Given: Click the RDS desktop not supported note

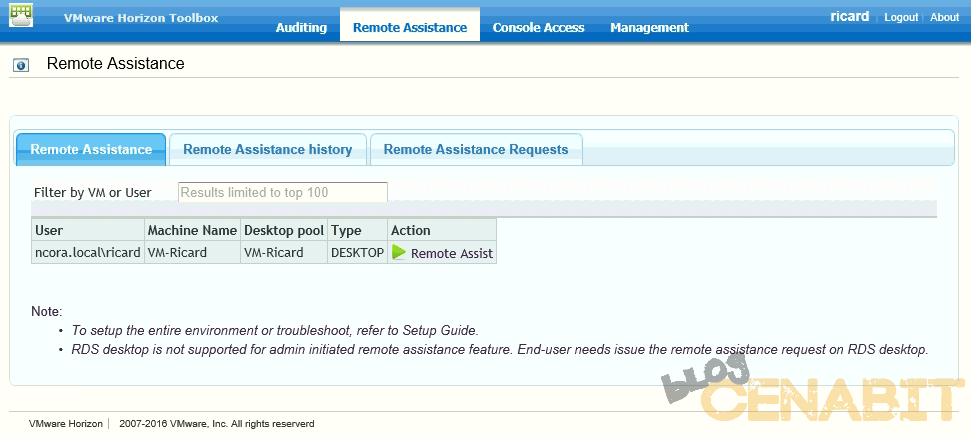Looking at the screenshot, I should (x=500, y=349).
